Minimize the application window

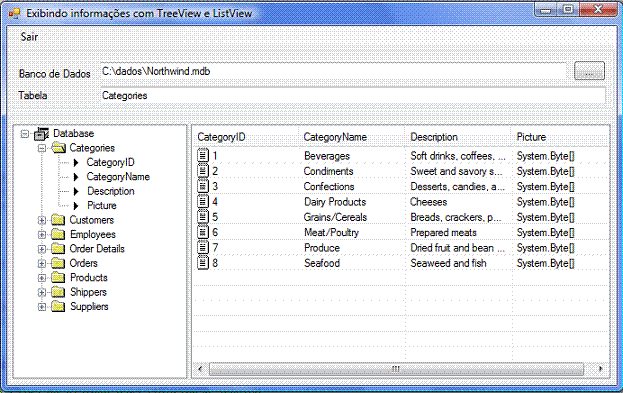click(x=546, y=10)
